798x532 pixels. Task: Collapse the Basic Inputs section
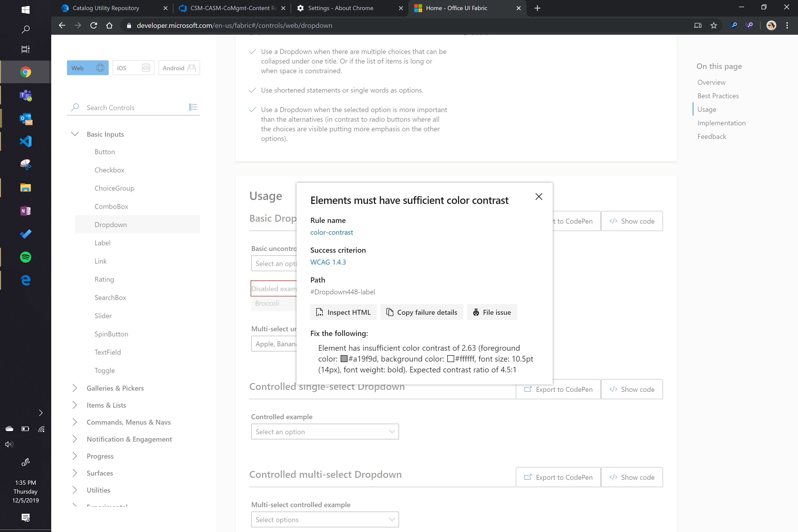(75, 134)
